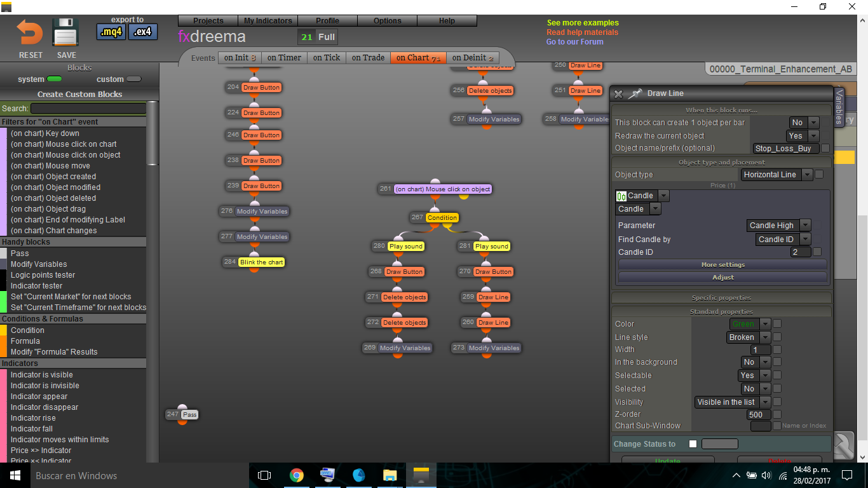This screenshot has width=868, height=488.
Task: Select Modify Variables block 269
Action: [405, 348]
